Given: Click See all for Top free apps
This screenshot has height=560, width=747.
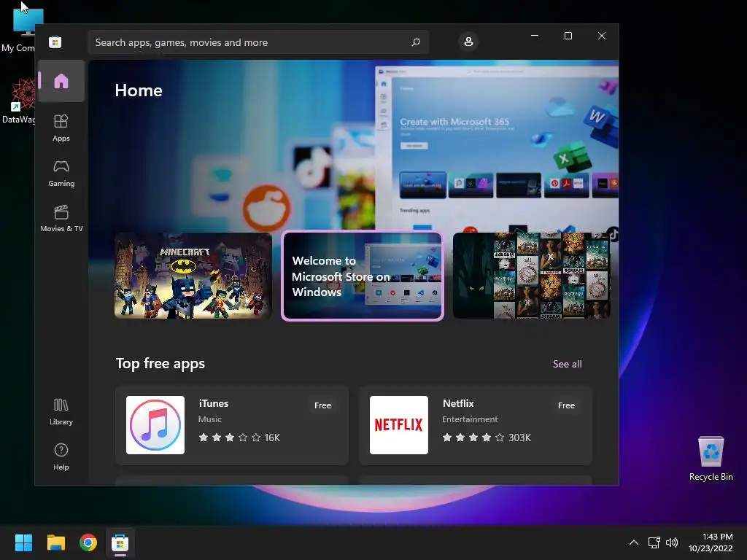Looking at the screenshot, I should pos(567,365).
